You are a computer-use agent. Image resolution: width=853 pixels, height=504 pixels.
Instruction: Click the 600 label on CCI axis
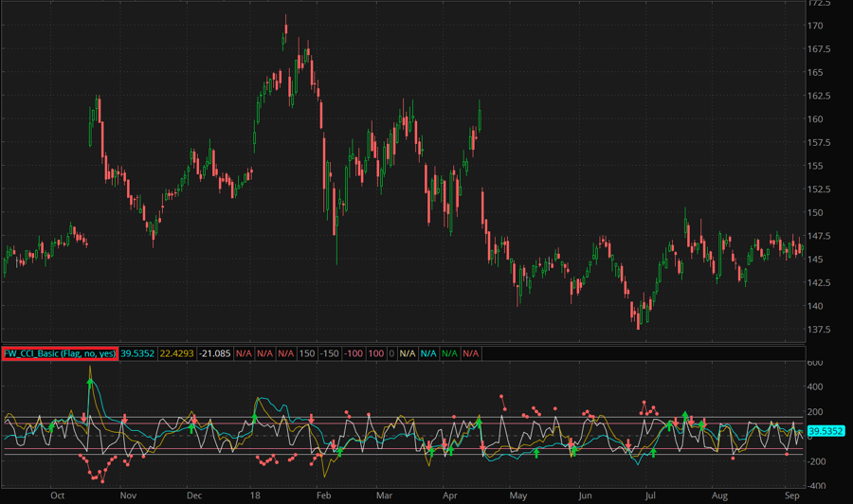point(815,363)
